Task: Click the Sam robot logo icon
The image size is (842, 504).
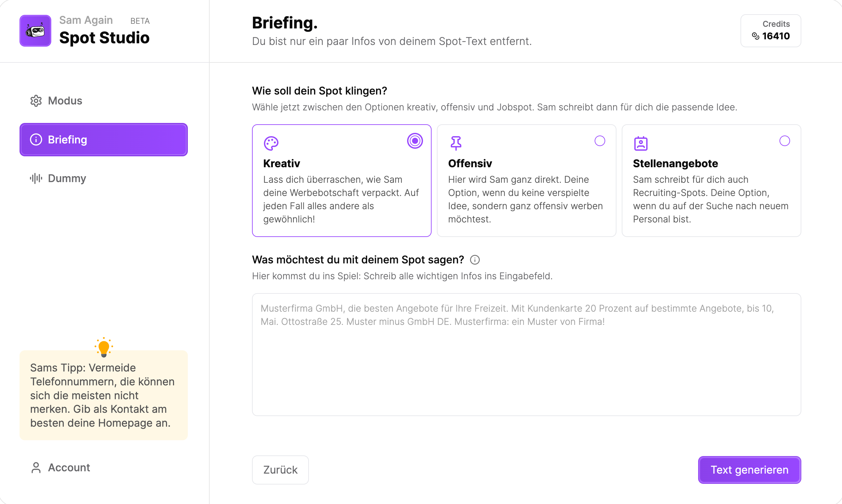Action: point(35,31)
